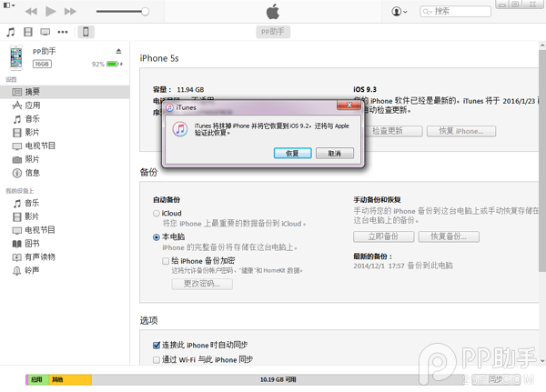Click the search input field
Viewport: 546px width, 392px height.
point(456,12)
